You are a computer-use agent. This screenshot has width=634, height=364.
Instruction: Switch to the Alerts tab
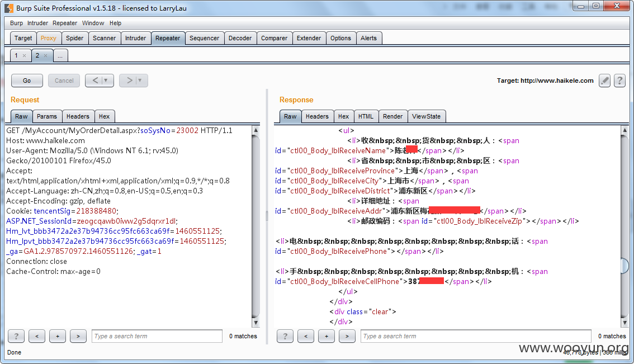click(x=369, y=38)
